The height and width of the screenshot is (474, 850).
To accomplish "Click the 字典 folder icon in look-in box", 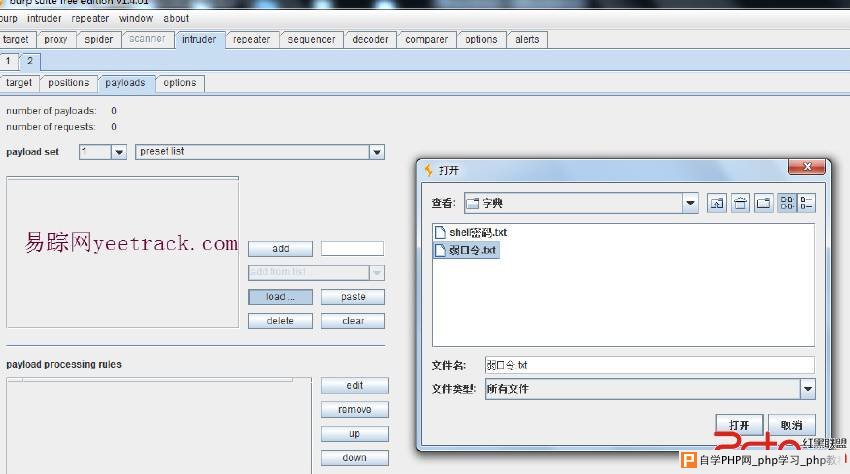I will pyautogui.click(x=473, y=203).
